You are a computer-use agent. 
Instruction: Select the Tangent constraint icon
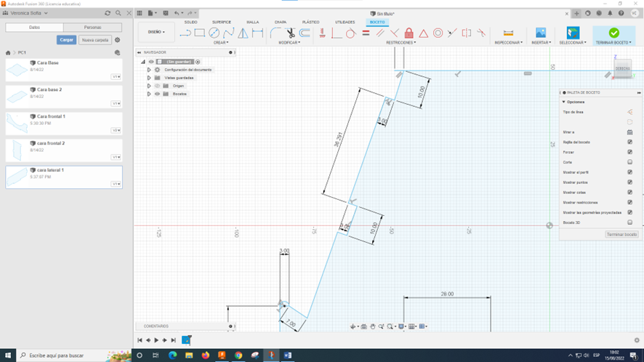coord(350,33)
